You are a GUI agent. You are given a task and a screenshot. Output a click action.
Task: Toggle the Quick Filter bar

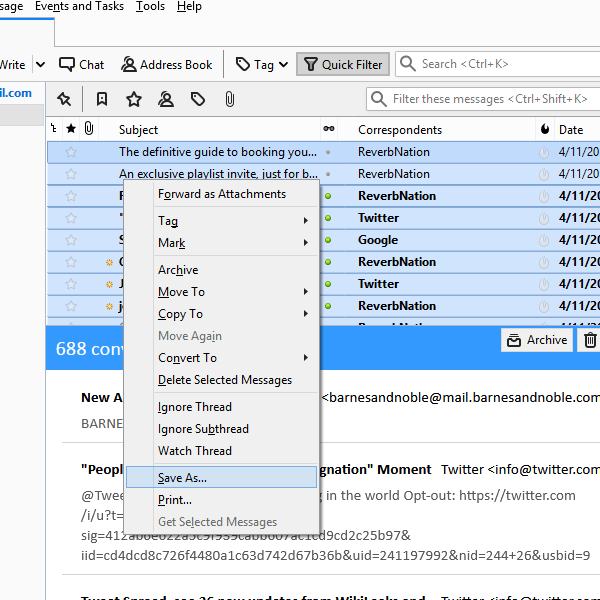point(342,64)
